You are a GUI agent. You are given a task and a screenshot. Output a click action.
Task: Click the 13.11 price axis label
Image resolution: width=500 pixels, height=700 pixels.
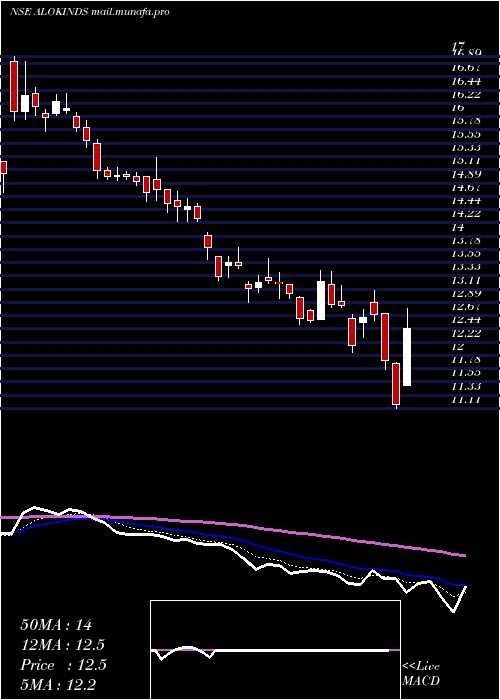[x=466, y=280]
